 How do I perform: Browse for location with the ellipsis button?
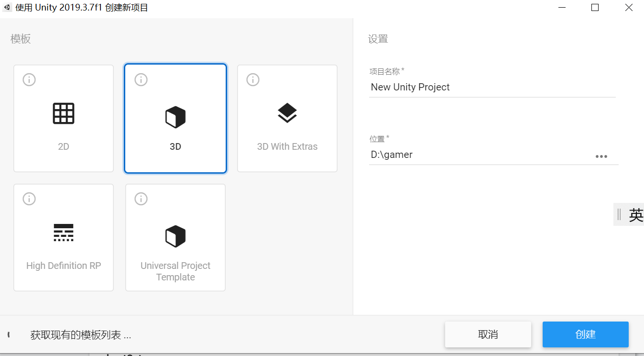pos(601,156)
